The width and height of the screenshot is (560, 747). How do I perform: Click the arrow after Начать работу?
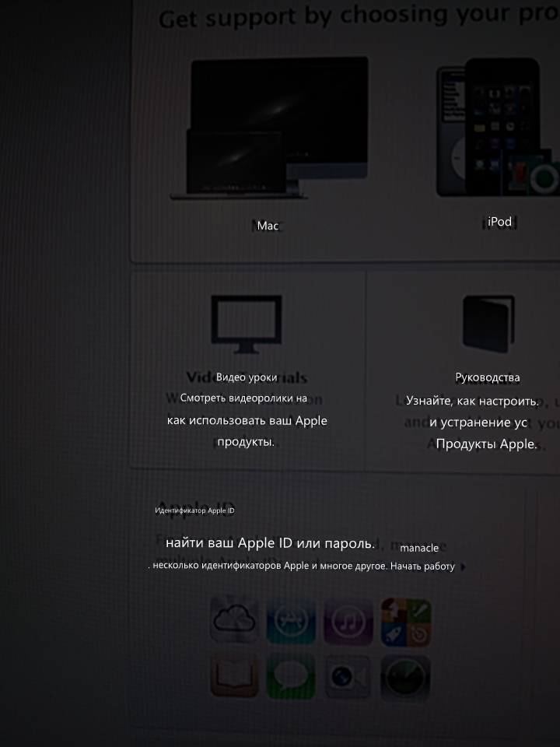click(464, 567)
